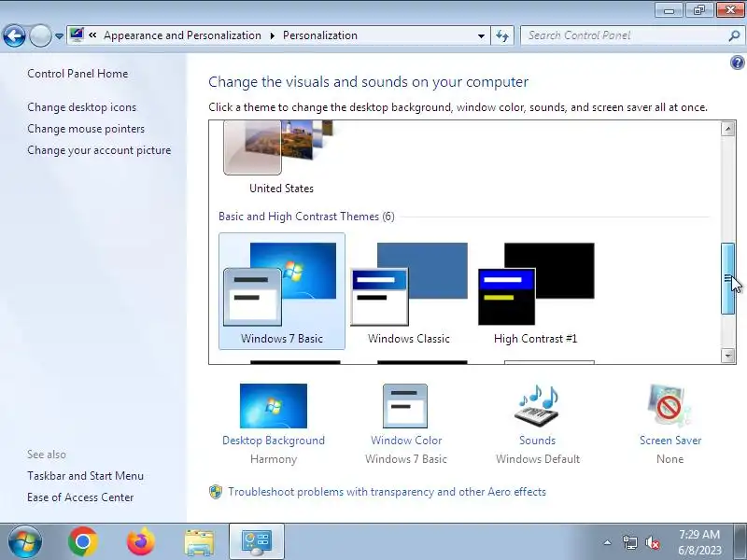
Task: Open Change desktop icons
Action: click(x=81, y=107)
